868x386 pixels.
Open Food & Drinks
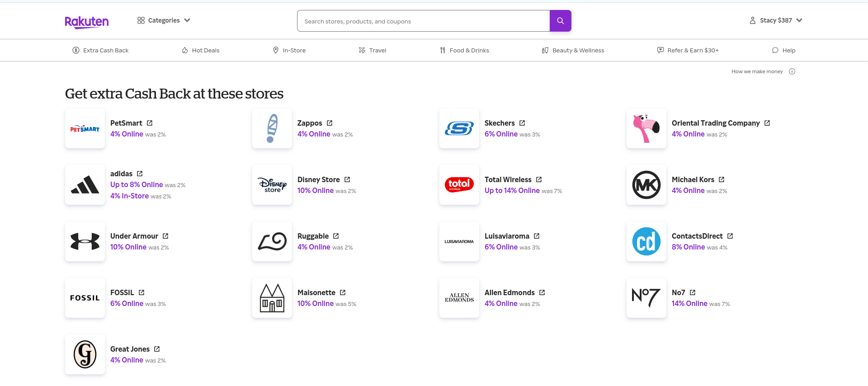464,50
